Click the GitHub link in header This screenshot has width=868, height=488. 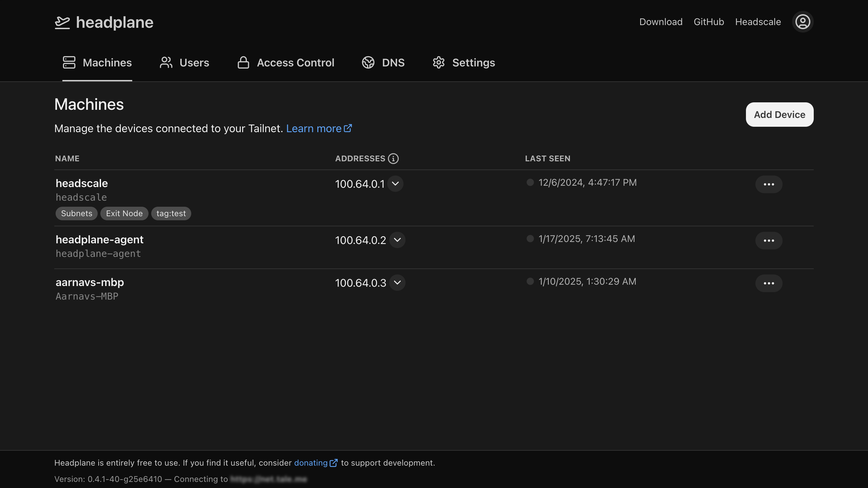click(709, 22)
